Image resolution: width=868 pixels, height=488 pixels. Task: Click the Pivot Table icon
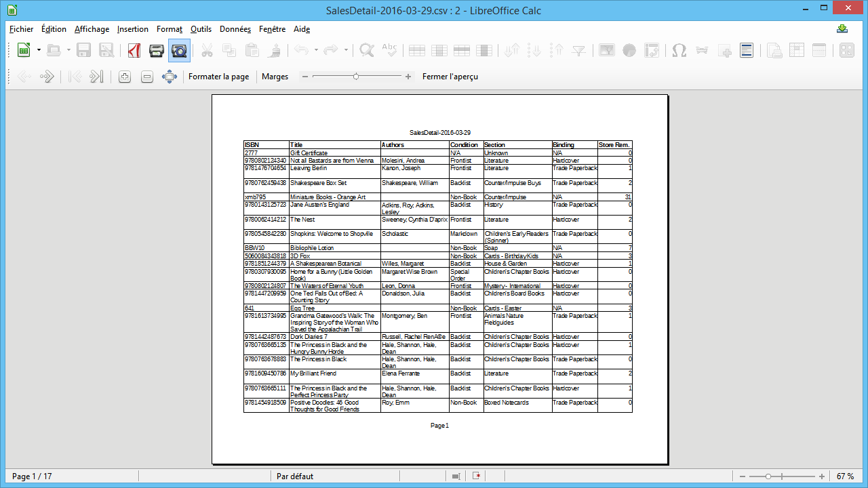[x=651, y=50]
